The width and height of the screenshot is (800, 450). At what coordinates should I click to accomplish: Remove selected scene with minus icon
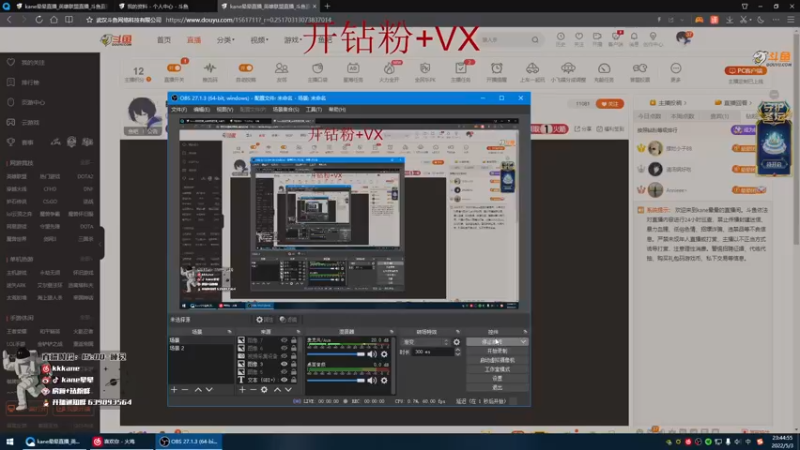point(185,389)
